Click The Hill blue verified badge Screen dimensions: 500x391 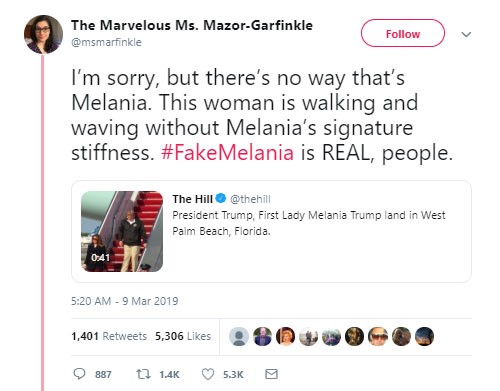click(x=220, y=198)
